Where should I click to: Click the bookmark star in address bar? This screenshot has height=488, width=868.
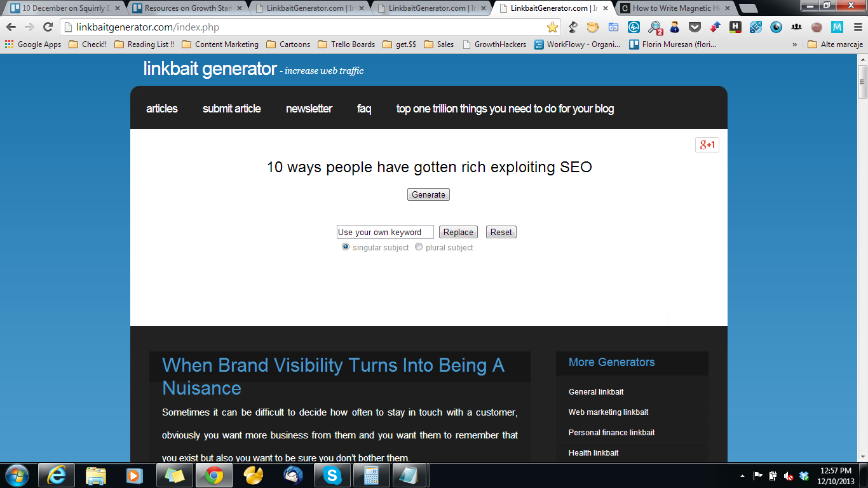[552, 27]
